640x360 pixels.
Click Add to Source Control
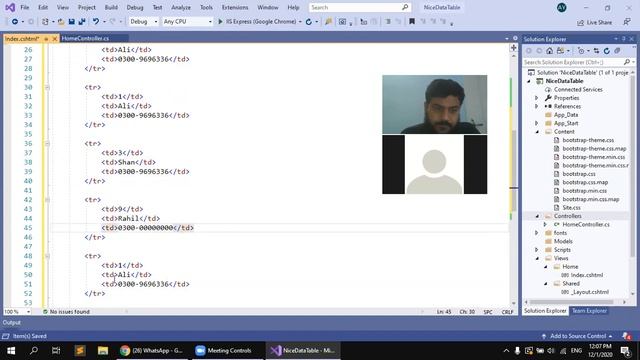click(578, 336)
